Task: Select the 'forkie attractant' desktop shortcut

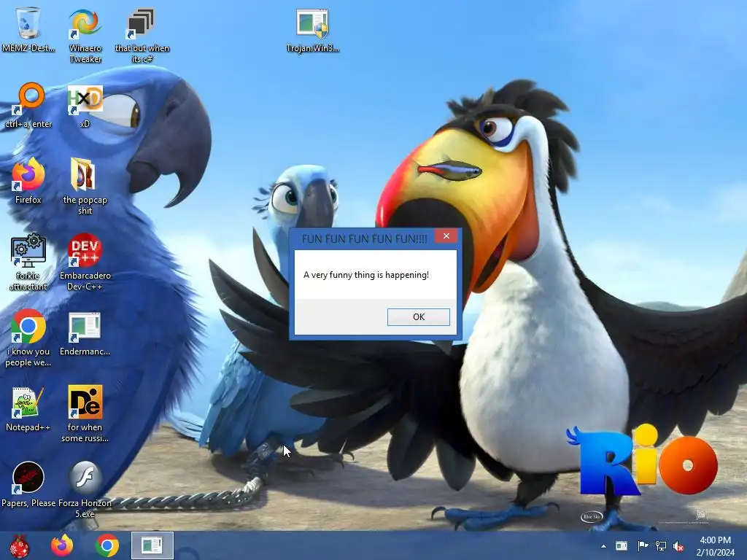Action: pos(28,262)
